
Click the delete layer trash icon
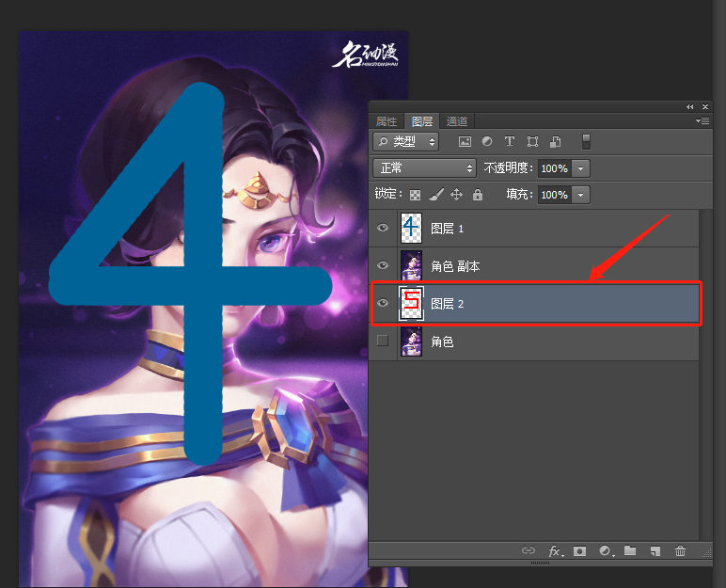(681, 551)
